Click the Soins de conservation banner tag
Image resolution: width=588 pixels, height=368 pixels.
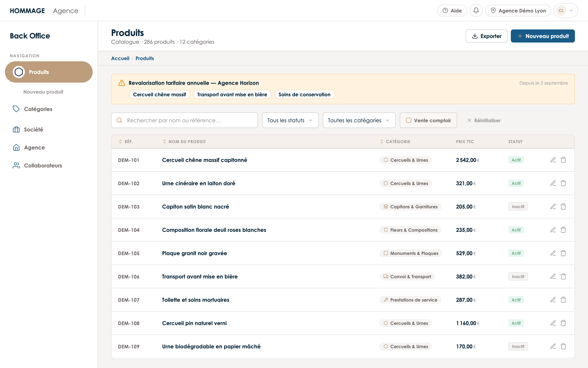click(304, 94)
